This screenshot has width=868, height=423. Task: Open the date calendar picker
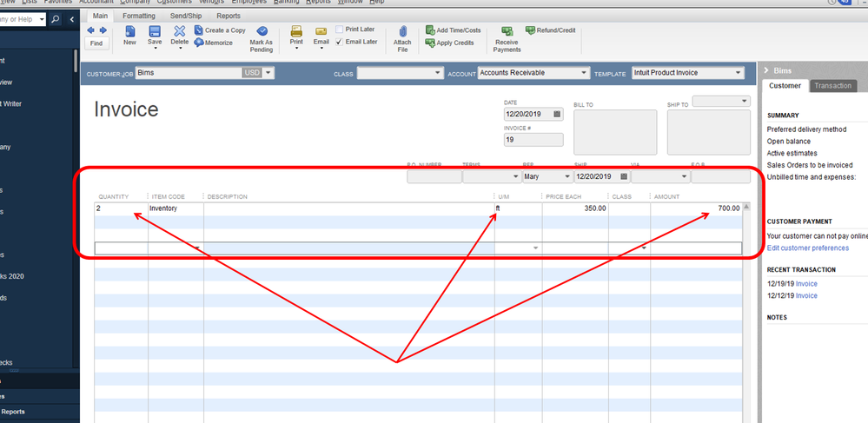pos(557,114)
